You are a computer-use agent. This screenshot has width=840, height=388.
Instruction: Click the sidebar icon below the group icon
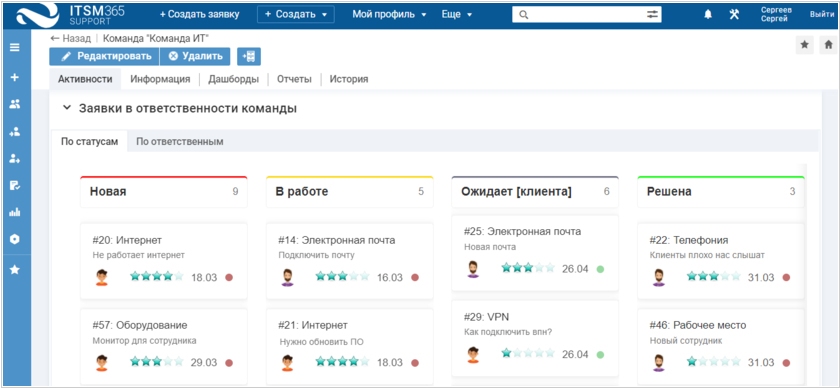pos(14,131)
